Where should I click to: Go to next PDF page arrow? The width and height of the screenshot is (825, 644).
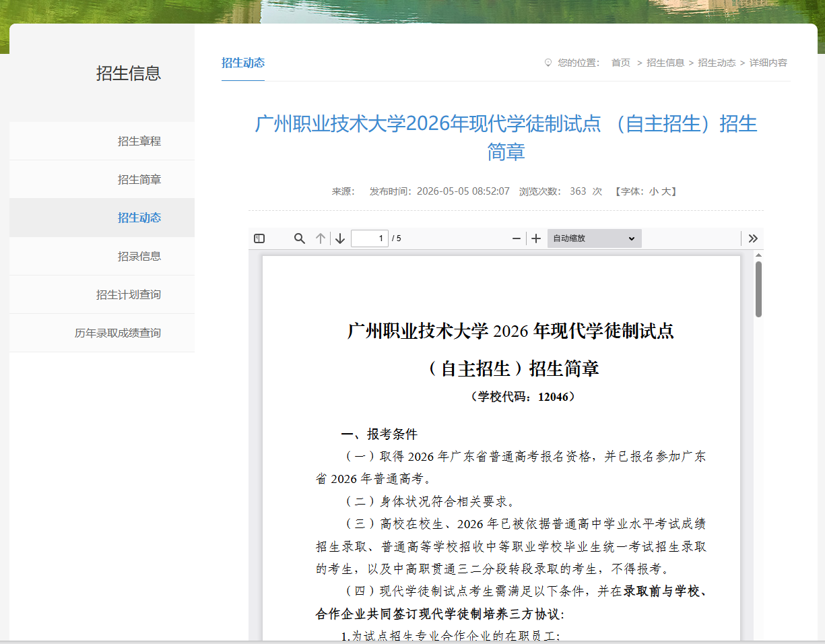click(x=340, y=238)
